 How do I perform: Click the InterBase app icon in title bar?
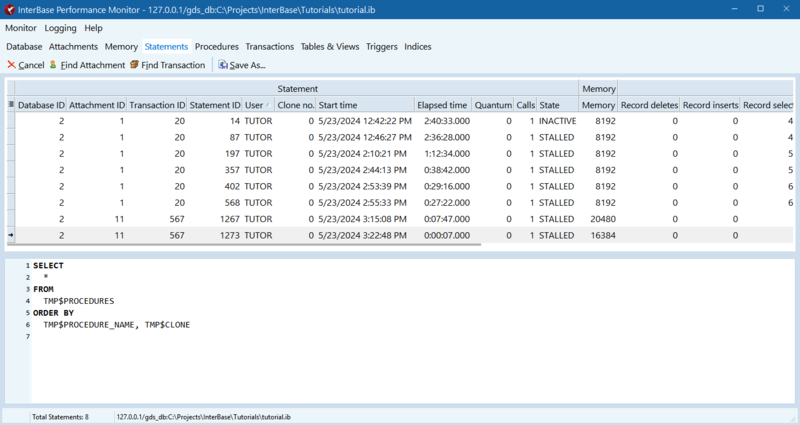tap(9, 10)
